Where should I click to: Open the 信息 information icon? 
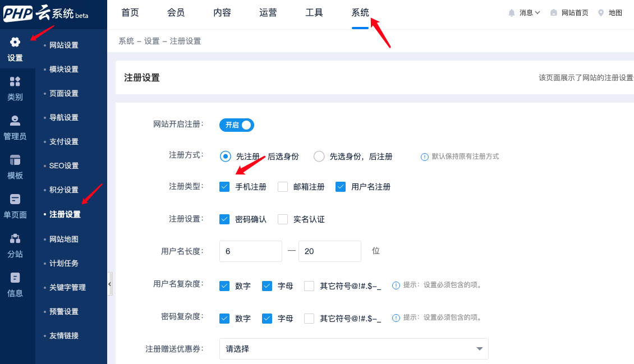pyautogui.click(x=15, y=278)
